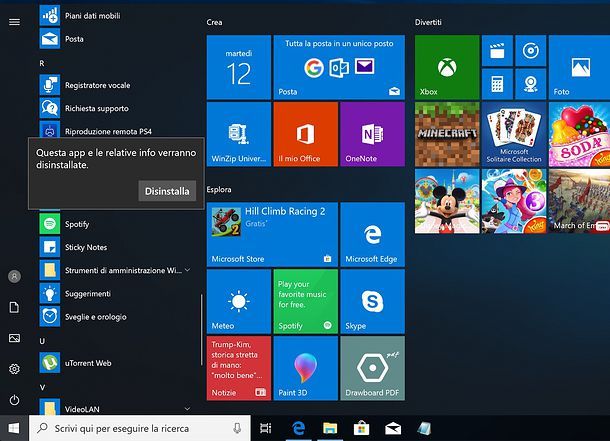Image resolution: width=610 pixels, height=441 pixels.
Task: Open the Groove Music small tile
Action: click(531, 51)
